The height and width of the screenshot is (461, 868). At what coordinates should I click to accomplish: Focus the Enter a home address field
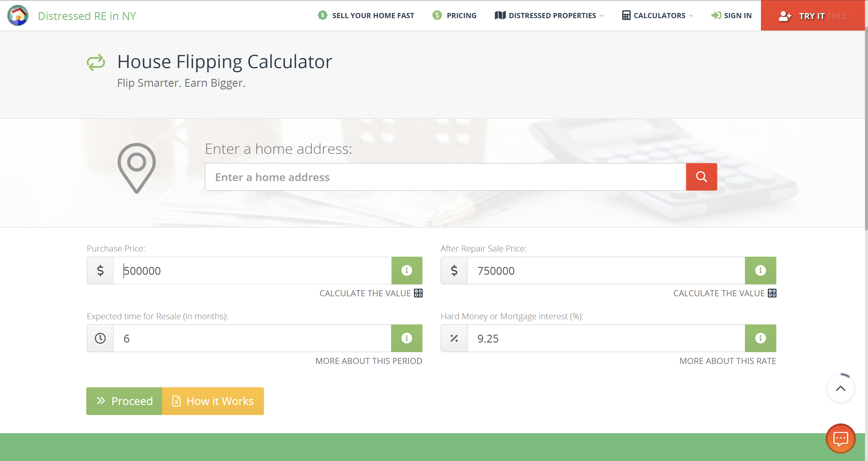point(445,177)
